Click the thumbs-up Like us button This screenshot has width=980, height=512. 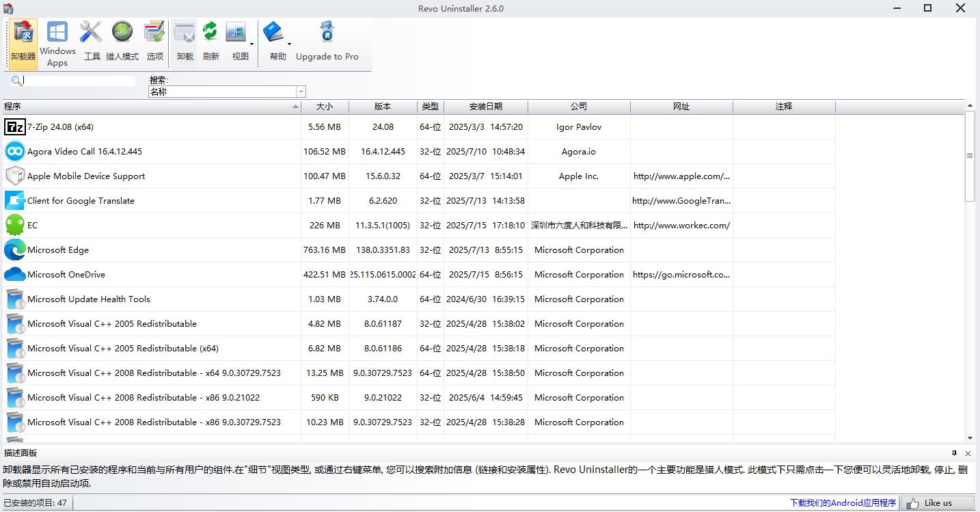pos(937,503)
